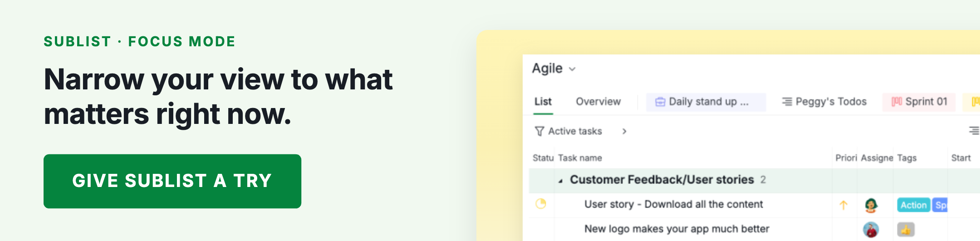Click the Status column header

tap(543, 158)
